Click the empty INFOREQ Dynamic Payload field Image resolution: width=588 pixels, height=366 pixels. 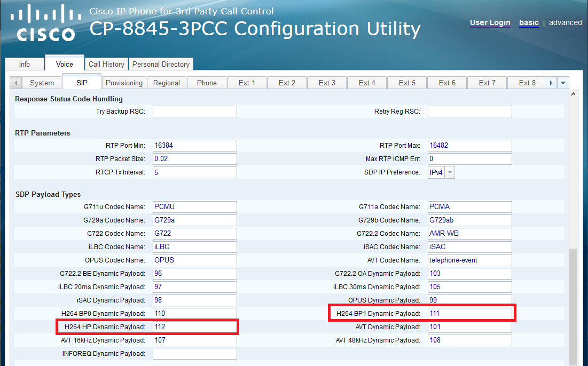click(x=194, y=354)
